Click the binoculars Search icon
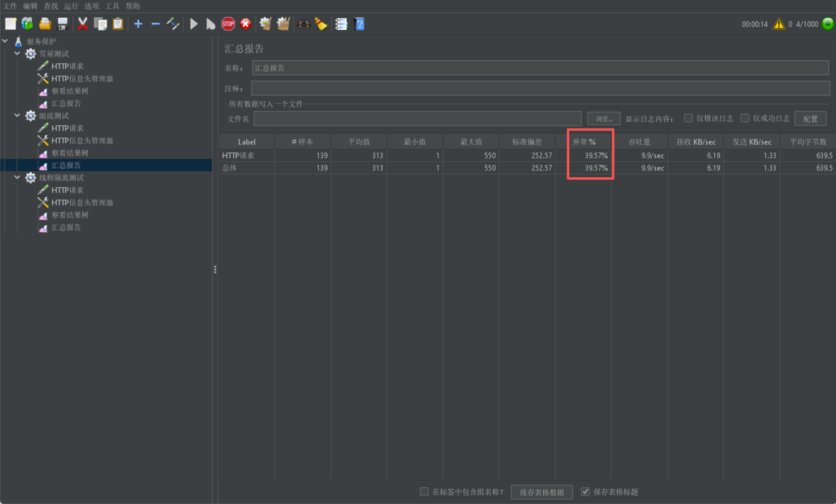The height and width of the screenshot is (504, 836). coord(303,24)
